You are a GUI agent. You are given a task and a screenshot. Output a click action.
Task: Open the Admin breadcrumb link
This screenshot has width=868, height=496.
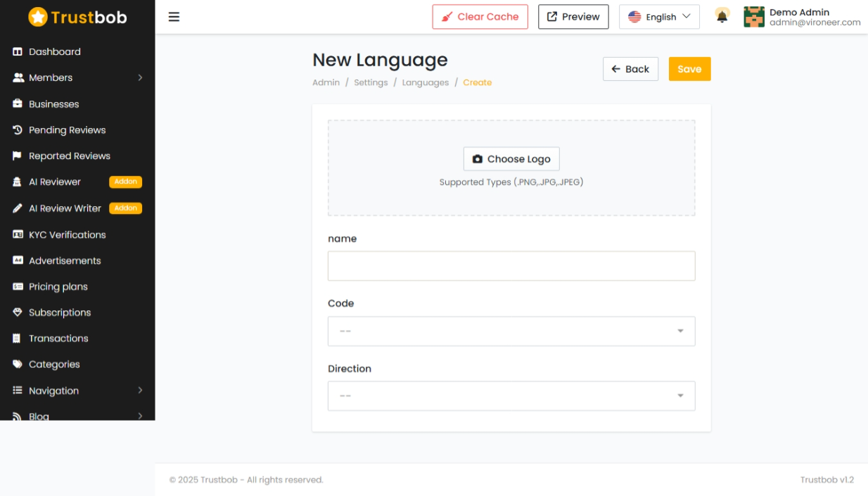(326, 82)
